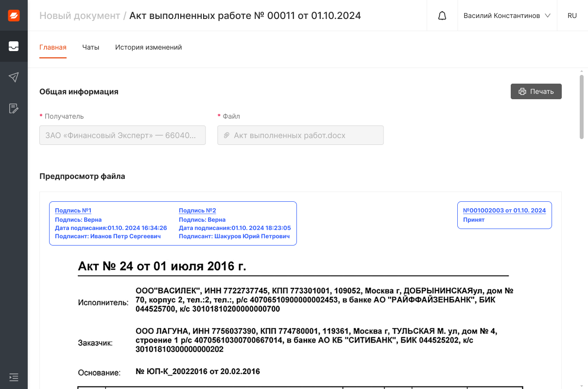Click the Акт № 24 от 01 июля 2016 г. heading
Viewport: 588px width, 389px height.
coord(162,266)
